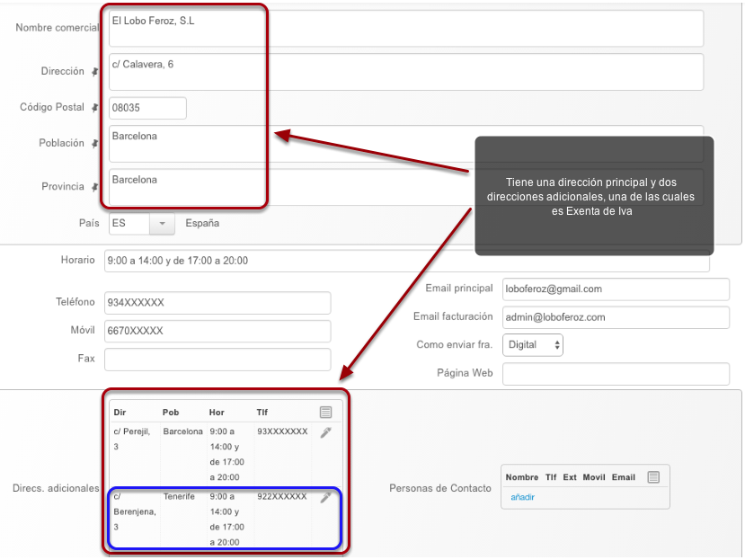
Task: Click the pin icon beside Provincia
Action: pyautogui.click(x=94, y=187)
